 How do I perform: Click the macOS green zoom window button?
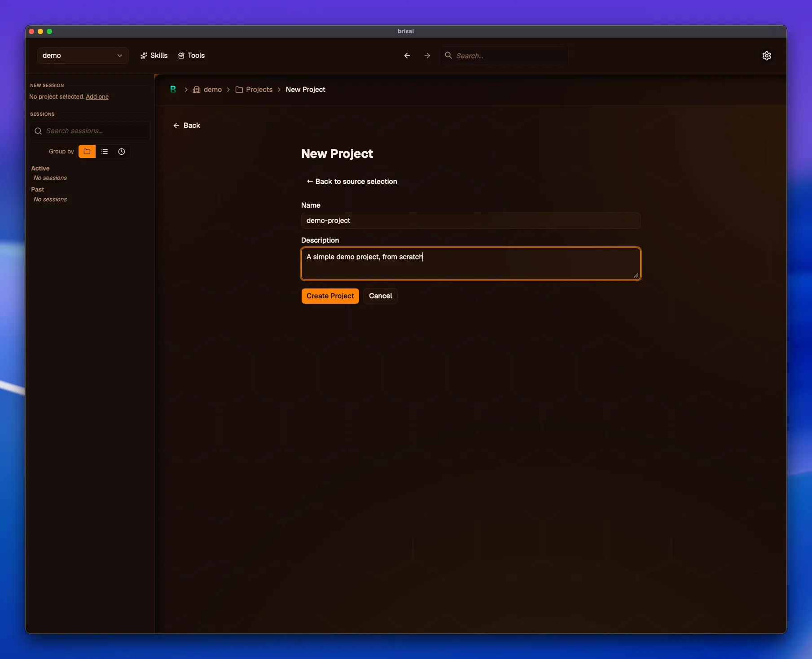click(x=49, y=31)
